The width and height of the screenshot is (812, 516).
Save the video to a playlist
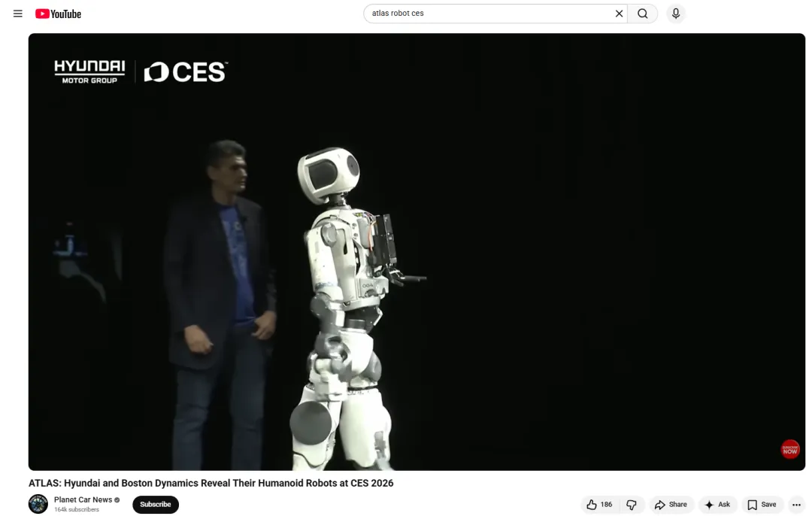[x=762, y=505]
